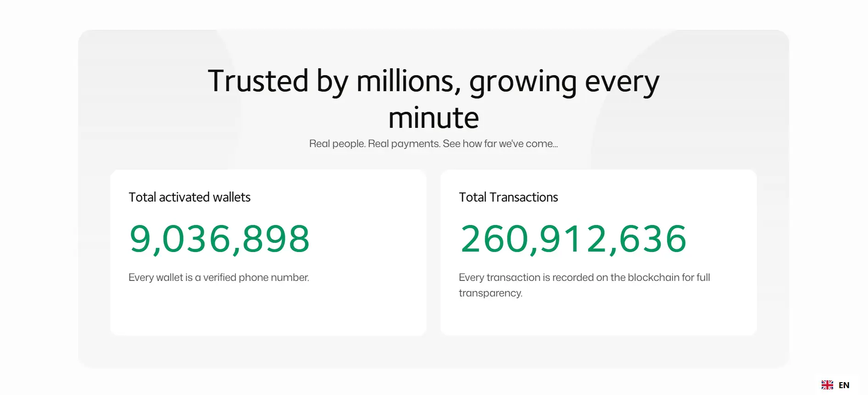The height and width of the screenshot is (395, 868).
Task: Click the "Total Transactions" label
Action: 508,197
